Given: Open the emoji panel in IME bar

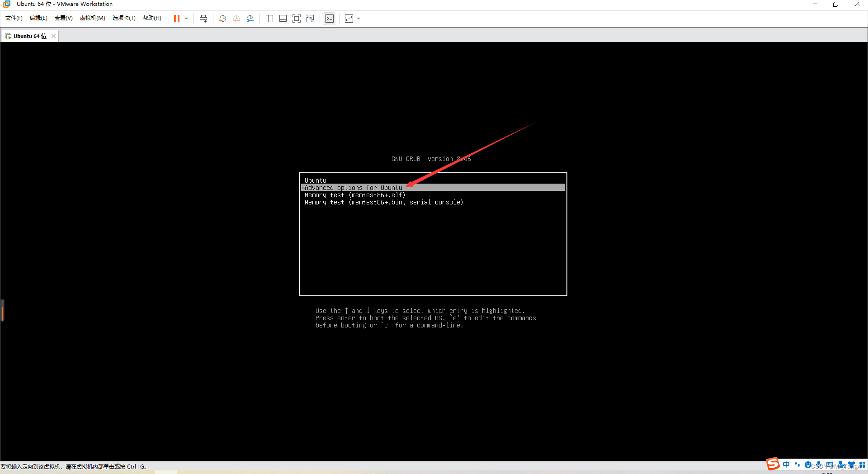Looking at the screenshot, I should coord(808,465).
